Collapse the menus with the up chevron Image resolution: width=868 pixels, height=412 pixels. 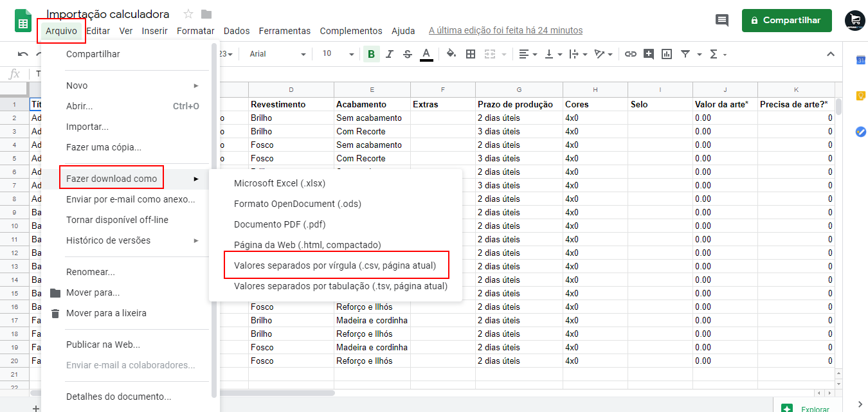(830, 54)
